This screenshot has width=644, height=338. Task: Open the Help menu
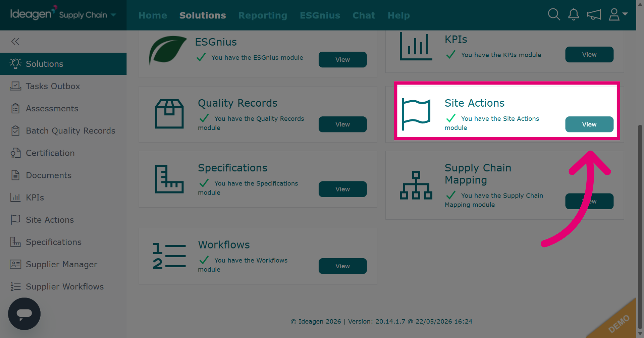[399, 15]
